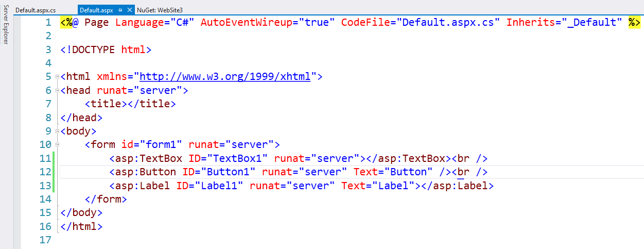Click the head runat="server" attribute
The image size is (644, 249).
click(140, 91)
